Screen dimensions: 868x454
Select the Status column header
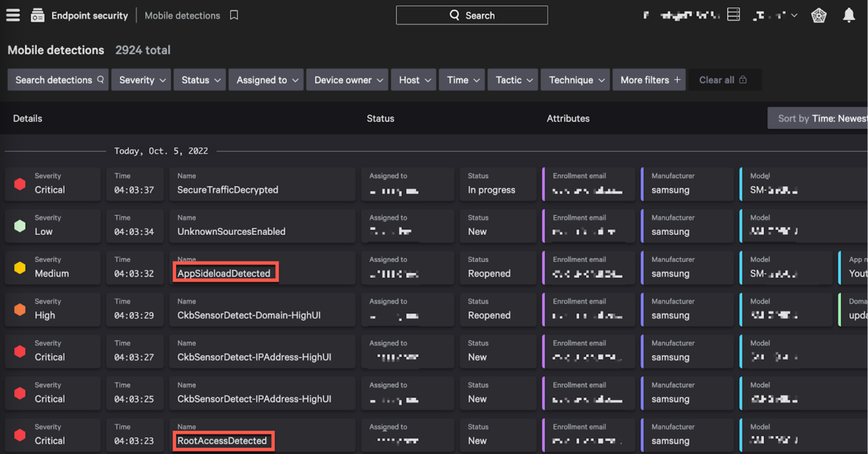click(380, 118)
